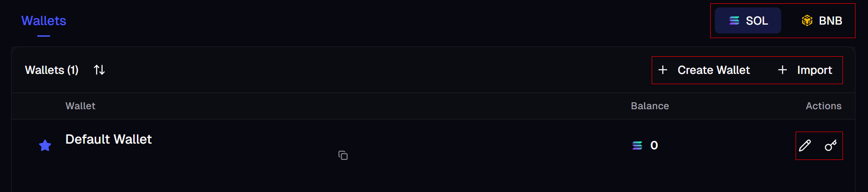
Task: Edit Default Wallet with the pencil icon
Action: pyautogui.click(x=805, y=146)
